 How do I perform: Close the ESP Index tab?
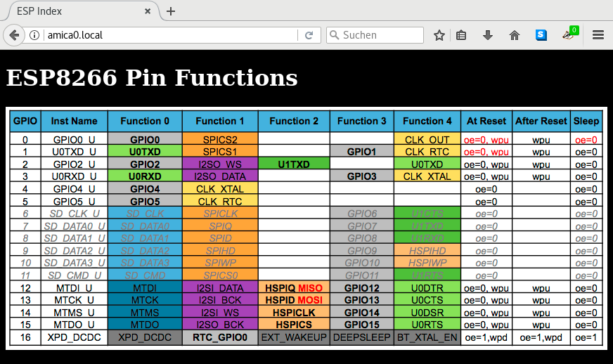tap(146, 11)
